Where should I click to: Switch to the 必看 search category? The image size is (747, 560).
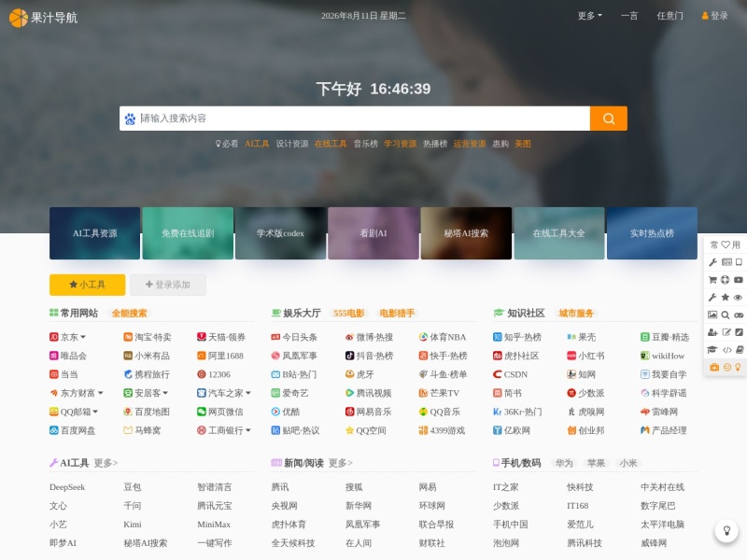coord(227,144)
